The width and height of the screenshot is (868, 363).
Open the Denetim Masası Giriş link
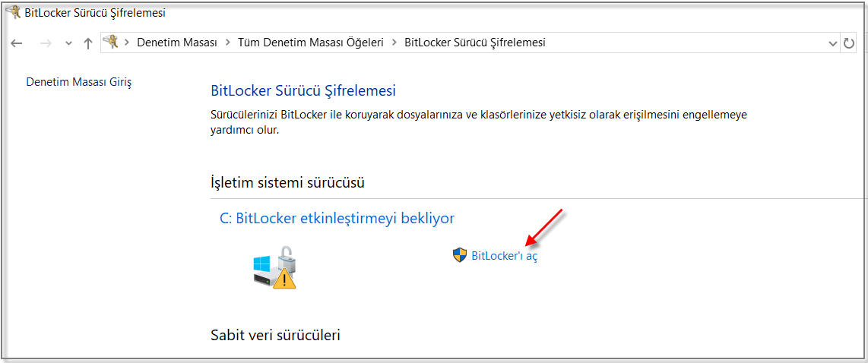(79, 82)
